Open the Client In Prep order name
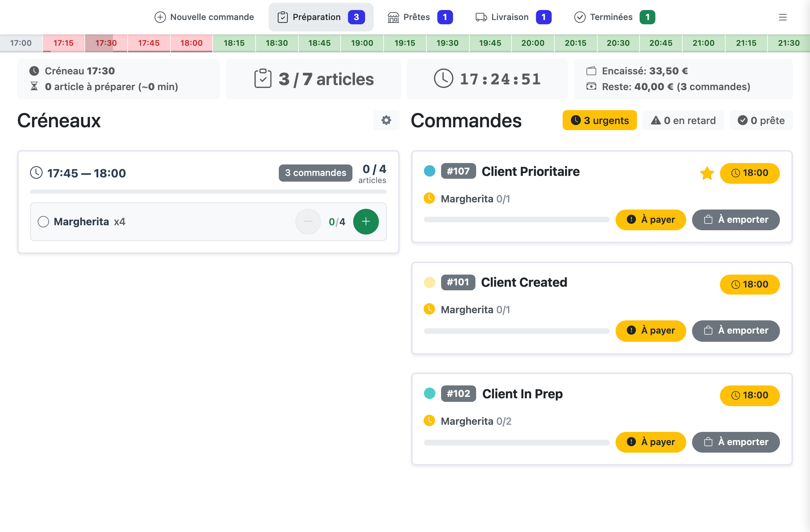Viewport: 810px width, 532px height. (x=522, y=394)
